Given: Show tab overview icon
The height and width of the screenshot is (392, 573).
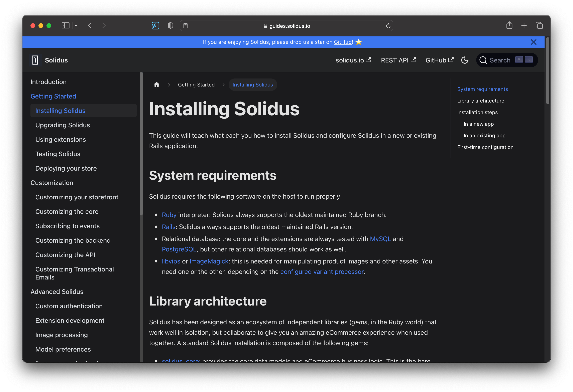Looking at the screenshot, I should [539, 25].
